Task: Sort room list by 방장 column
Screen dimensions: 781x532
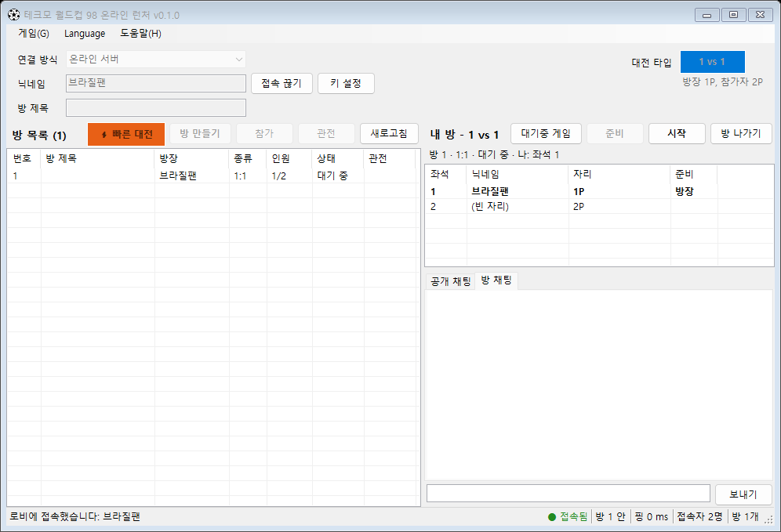Action: [x=192, y=158]
